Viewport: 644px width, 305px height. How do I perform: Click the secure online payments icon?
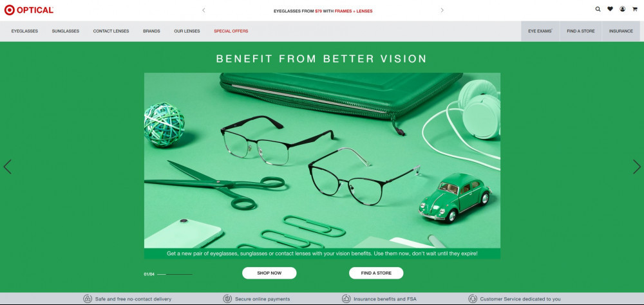click(x=227, y=299)
